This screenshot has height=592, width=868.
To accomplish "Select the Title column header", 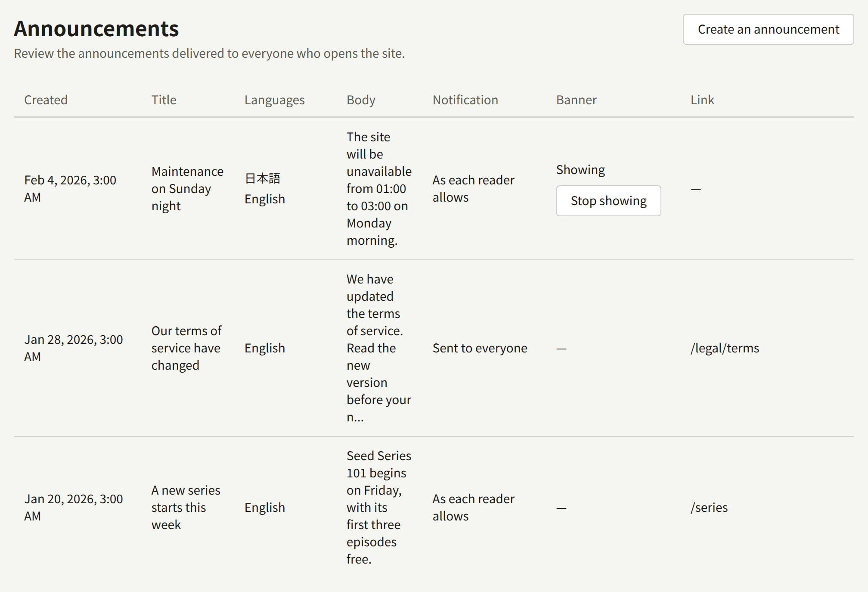I will [x=164, y=100].
